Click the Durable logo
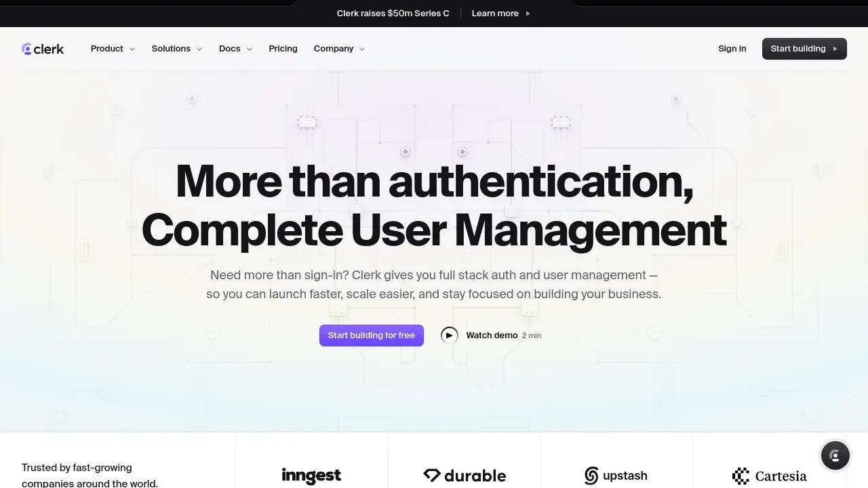868x488 pixels. click(x=464, y=475)
